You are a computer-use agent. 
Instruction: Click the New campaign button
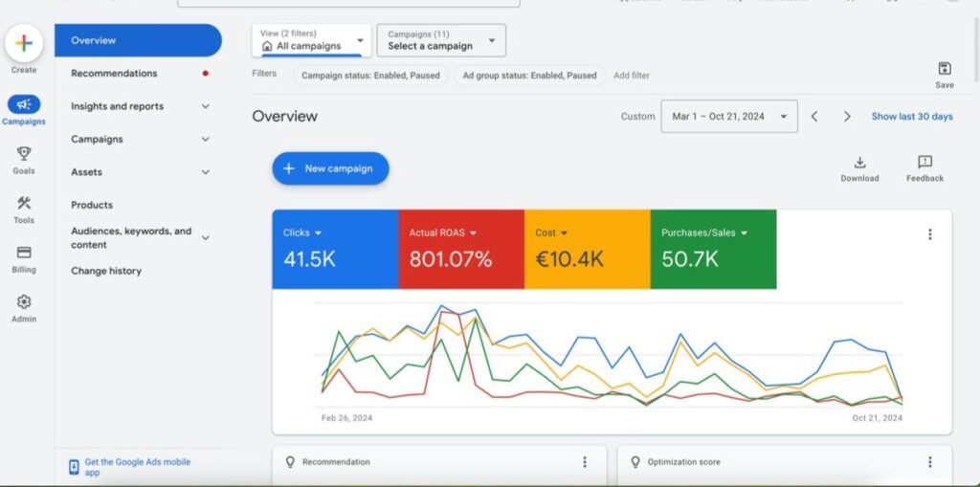click(x=330, y=168)
